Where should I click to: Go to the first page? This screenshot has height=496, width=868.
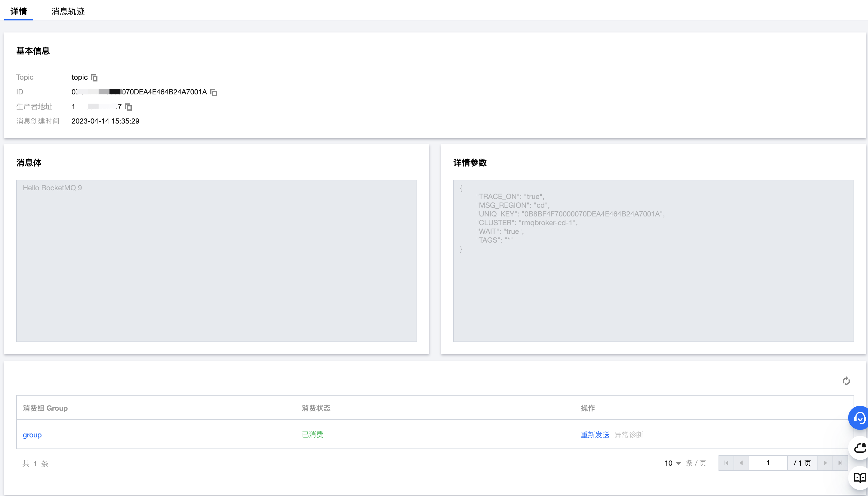(726, 463)
